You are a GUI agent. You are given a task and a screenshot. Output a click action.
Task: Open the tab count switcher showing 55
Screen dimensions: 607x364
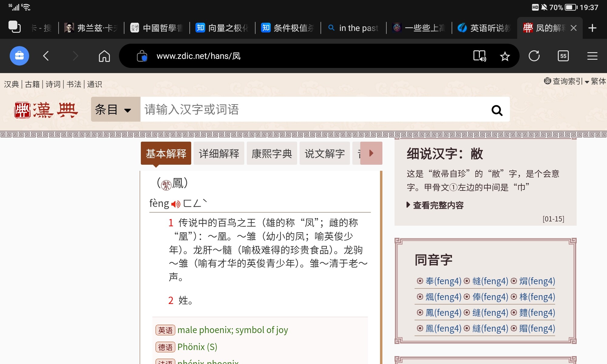point(563,56)
